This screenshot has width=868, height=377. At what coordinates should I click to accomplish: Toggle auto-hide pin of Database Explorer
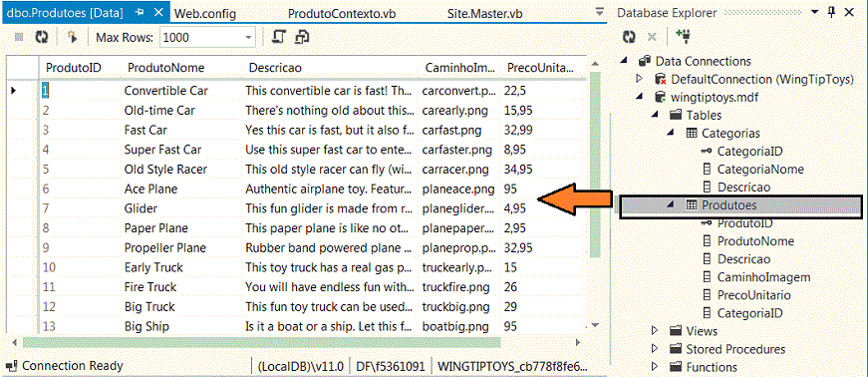[831, 12]
